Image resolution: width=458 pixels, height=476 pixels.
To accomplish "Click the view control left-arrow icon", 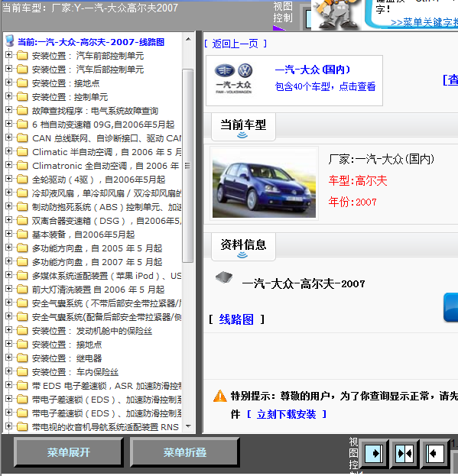I will tap(434, 454).
